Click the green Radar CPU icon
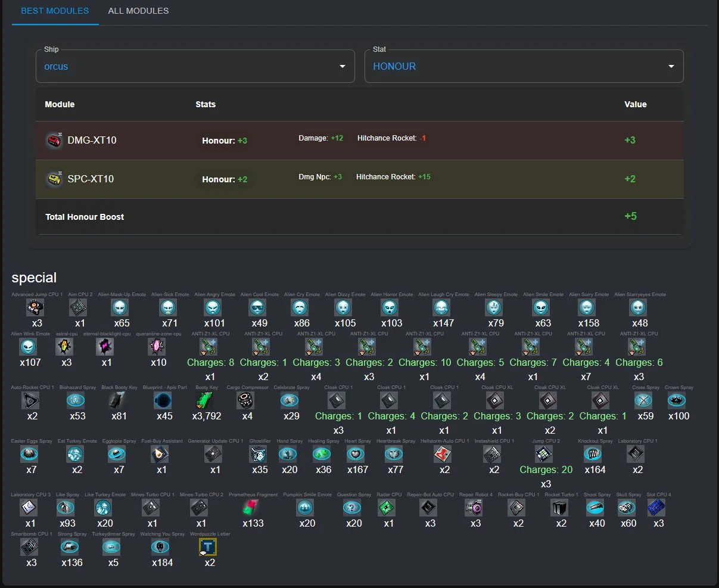Viewport: 719px width, 588px height. (387, 508)
